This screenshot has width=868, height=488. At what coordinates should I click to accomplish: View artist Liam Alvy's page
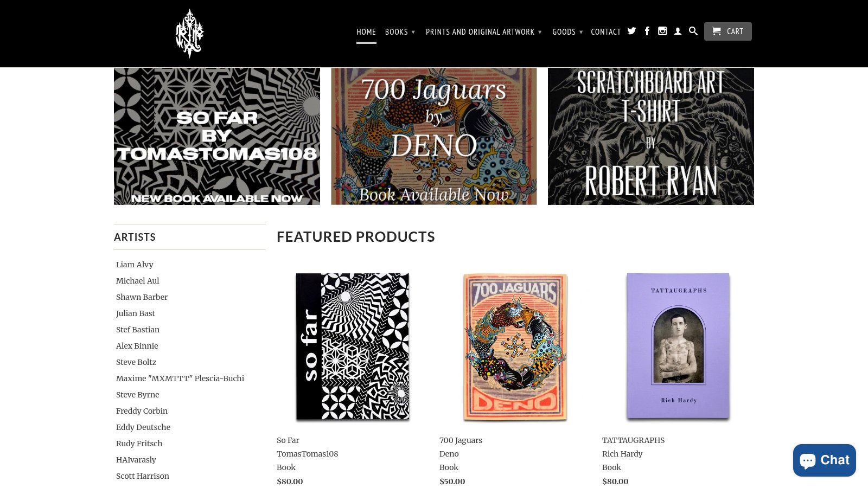coord(135,265)
